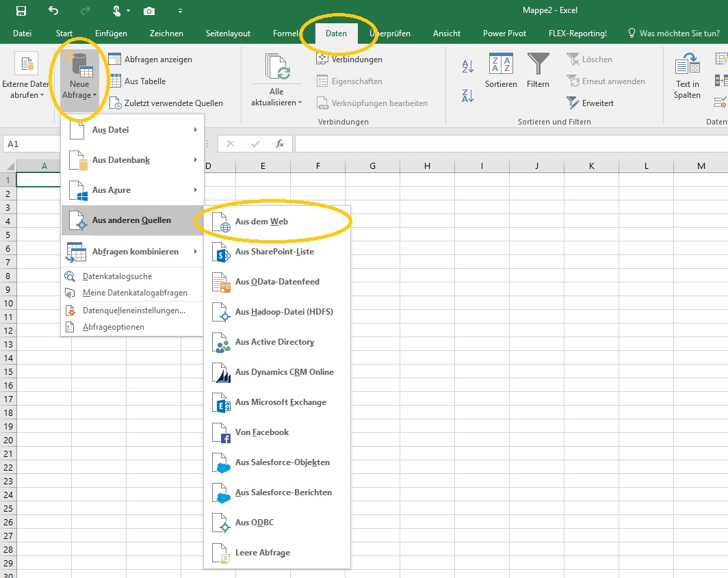Click the Text in Spalten icon
The image size is (728, 578).
687,77
